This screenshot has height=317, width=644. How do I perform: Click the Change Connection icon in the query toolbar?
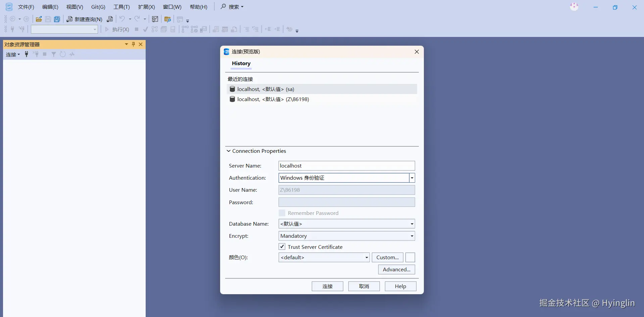[x=21, y=29]
